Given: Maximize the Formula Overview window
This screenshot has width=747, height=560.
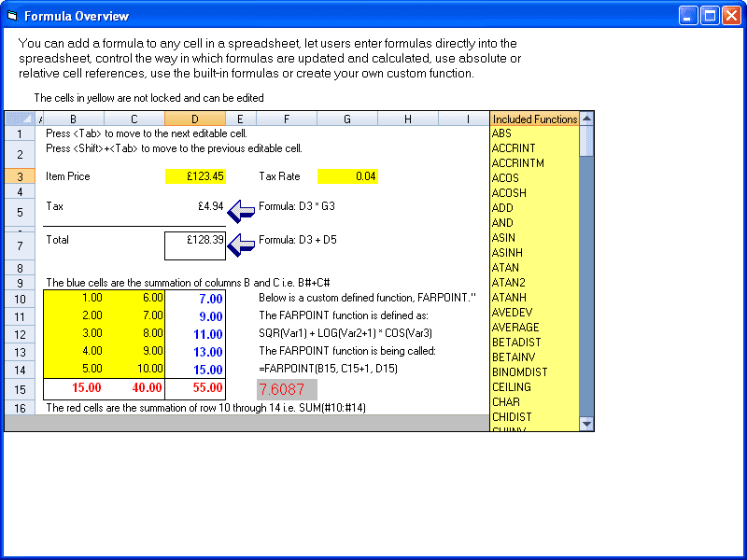Looking at the screenshot, I should point(710,16).
